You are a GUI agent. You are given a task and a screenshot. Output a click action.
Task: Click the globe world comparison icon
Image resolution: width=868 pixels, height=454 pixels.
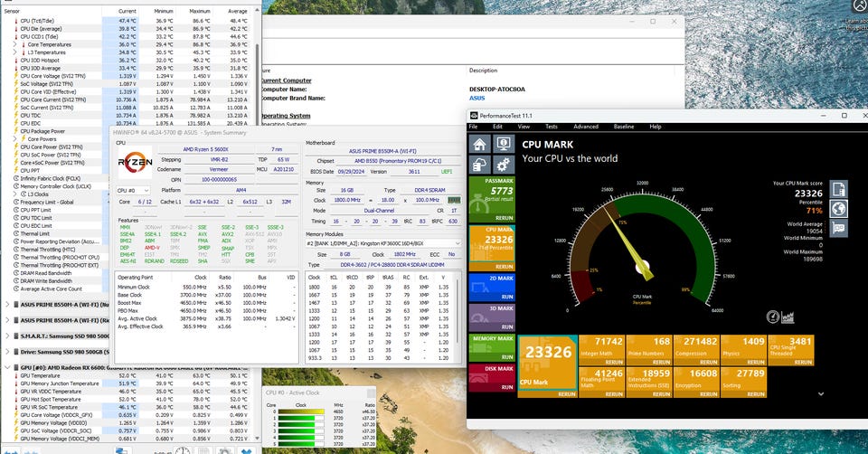839,209
